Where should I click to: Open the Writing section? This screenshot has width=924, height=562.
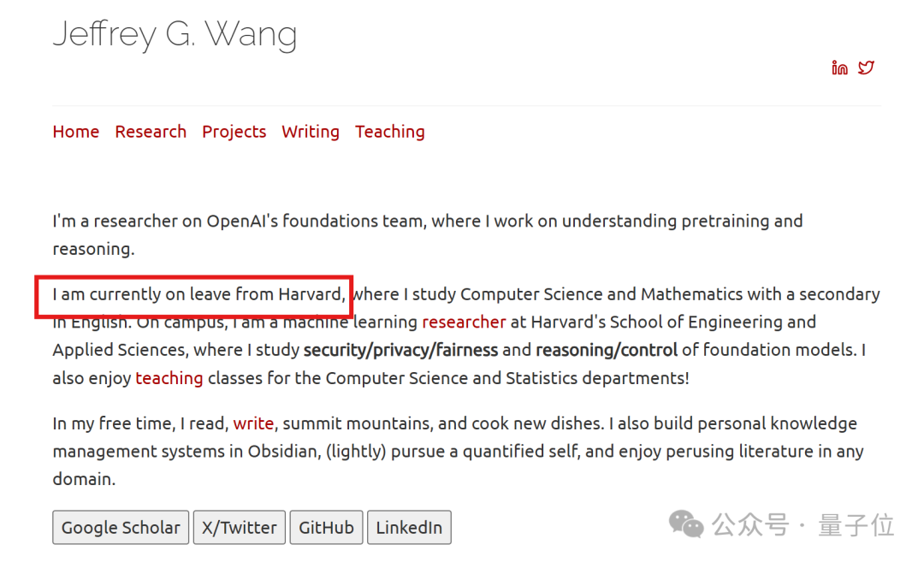coord(311,132)
